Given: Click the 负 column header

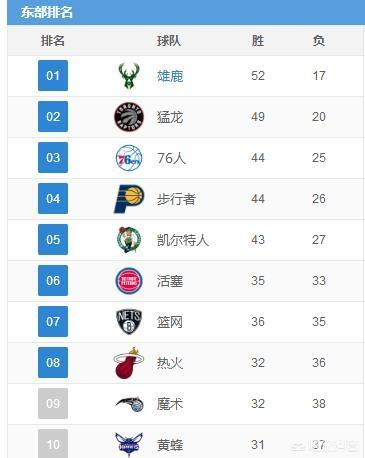Looking at the screenshot, I should tap(319, 41).
